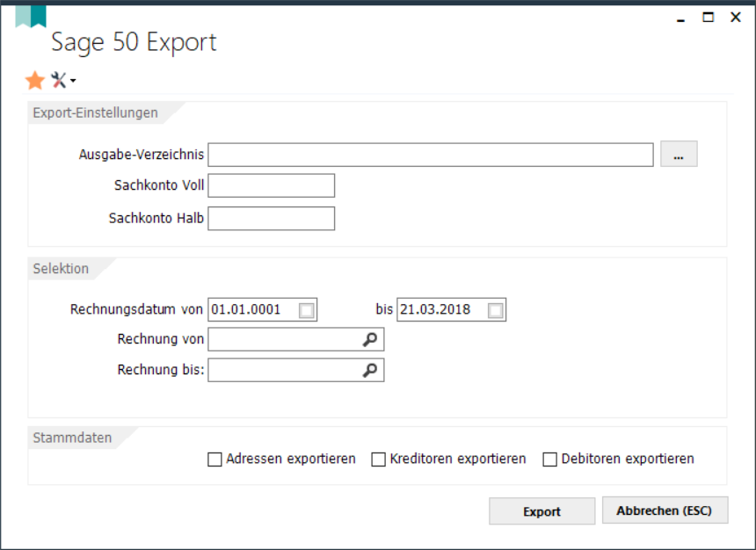Click the teal bookmark ribbon icon

click(31, 16)
